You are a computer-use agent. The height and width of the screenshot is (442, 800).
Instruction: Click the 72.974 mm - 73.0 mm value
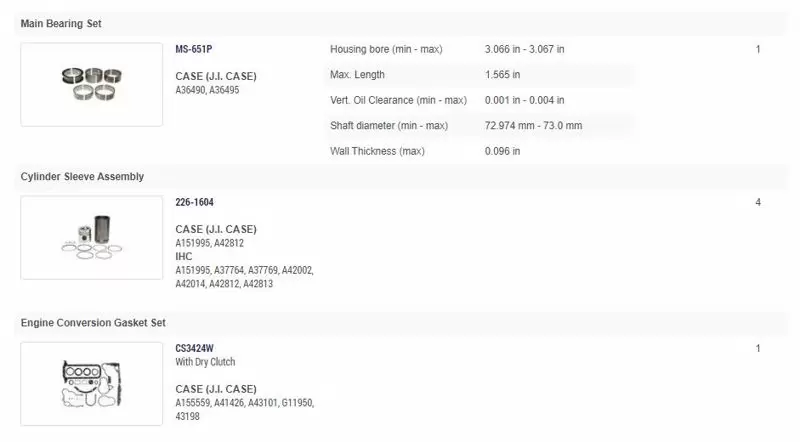click(x=533, y=126)
